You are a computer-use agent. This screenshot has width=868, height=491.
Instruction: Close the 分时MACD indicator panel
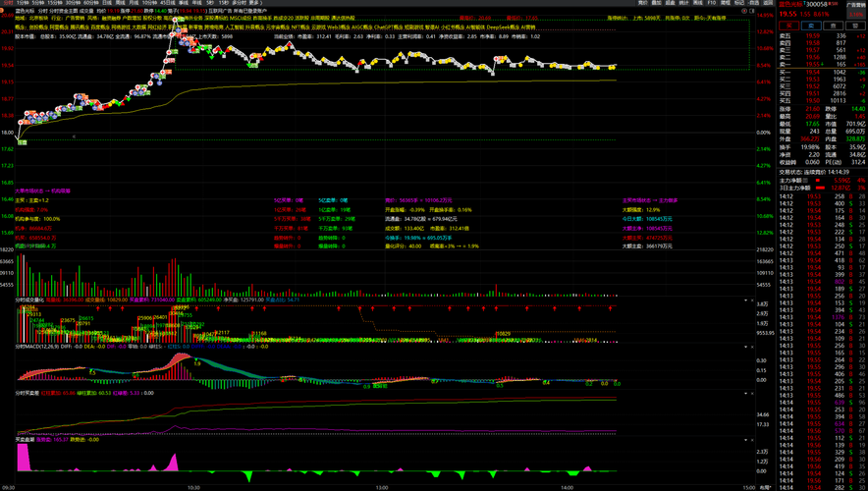752,347
